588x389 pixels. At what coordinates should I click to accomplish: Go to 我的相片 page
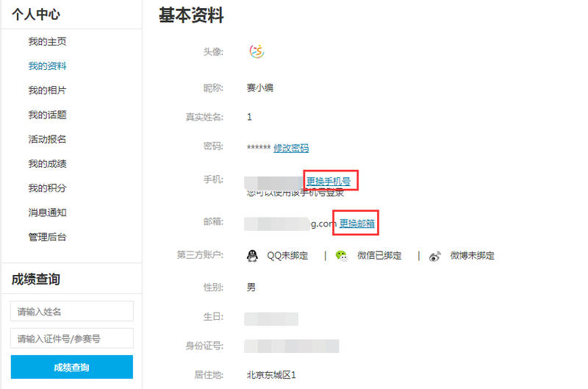click(x=47, y=90)
